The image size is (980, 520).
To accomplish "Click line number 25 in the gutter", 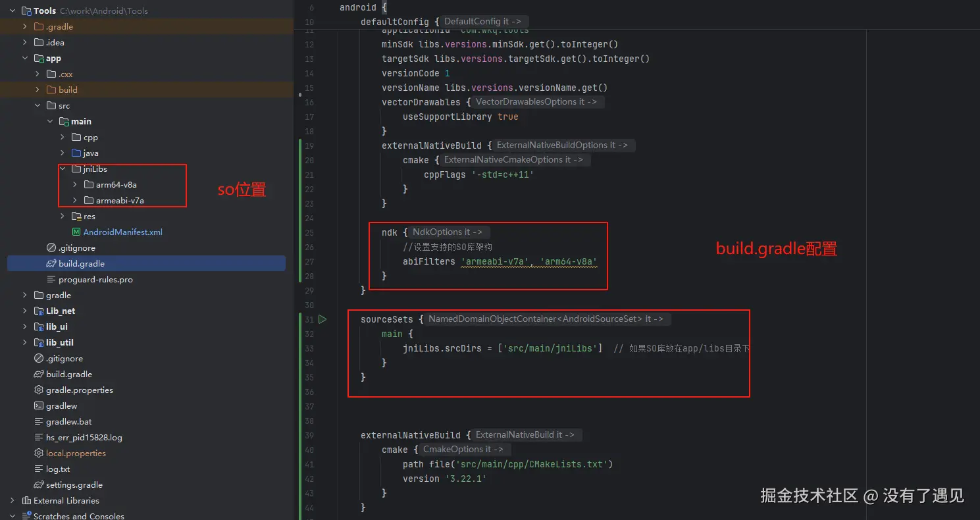I will pos(309,232).
